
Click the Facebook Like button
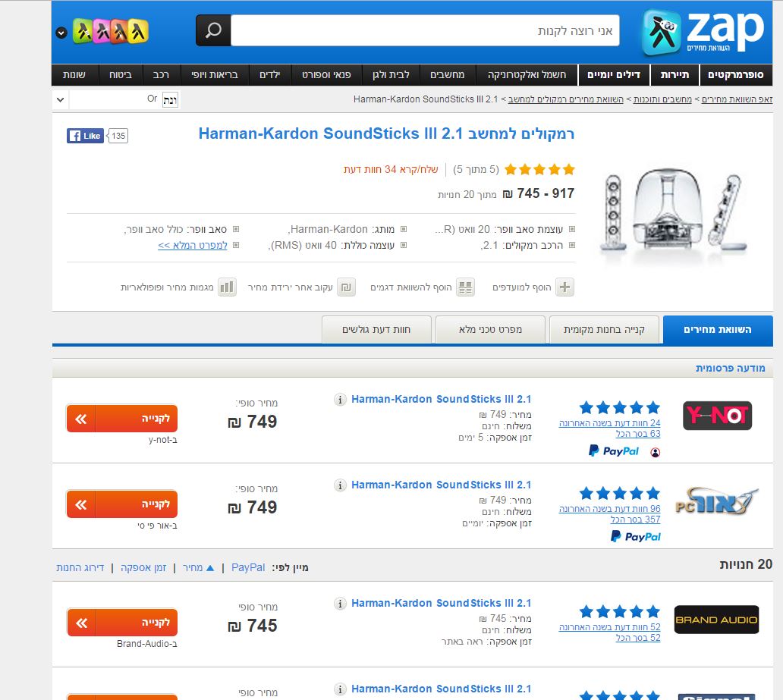pos(85,136)
